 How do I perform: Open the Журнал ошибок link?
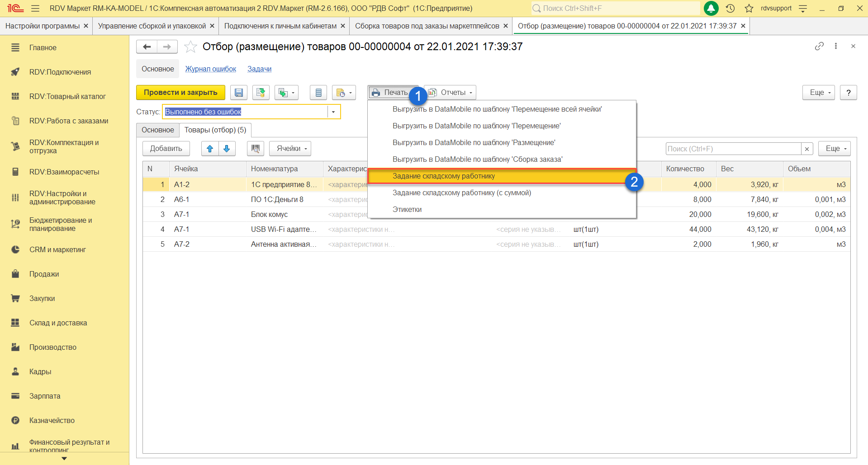click(210, 69)
